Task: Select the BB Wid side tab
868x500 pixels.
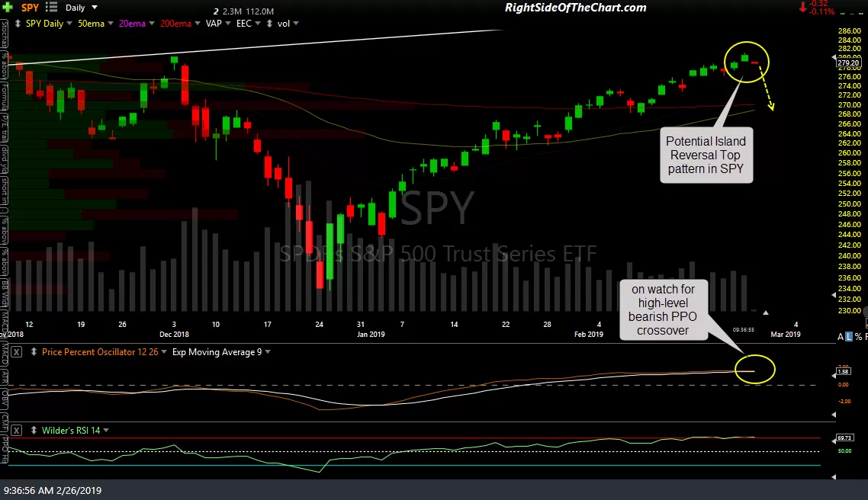Action: pyautogui.click(x=4, y=293)
